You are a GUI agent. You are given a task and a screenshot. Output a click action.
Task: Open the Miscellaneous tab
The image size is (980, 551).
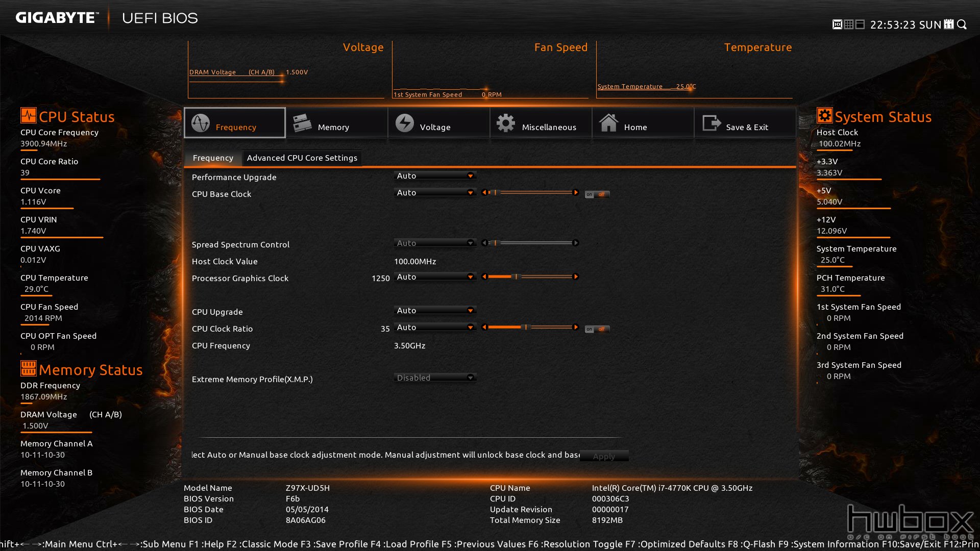click(541, 122)
